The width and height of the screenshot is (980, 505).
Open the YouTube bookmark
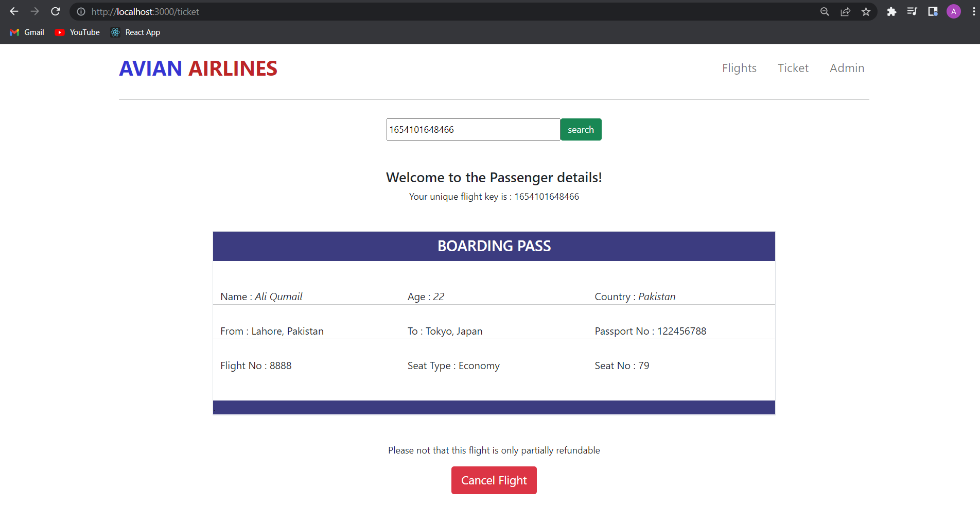[x=77, y=32]
